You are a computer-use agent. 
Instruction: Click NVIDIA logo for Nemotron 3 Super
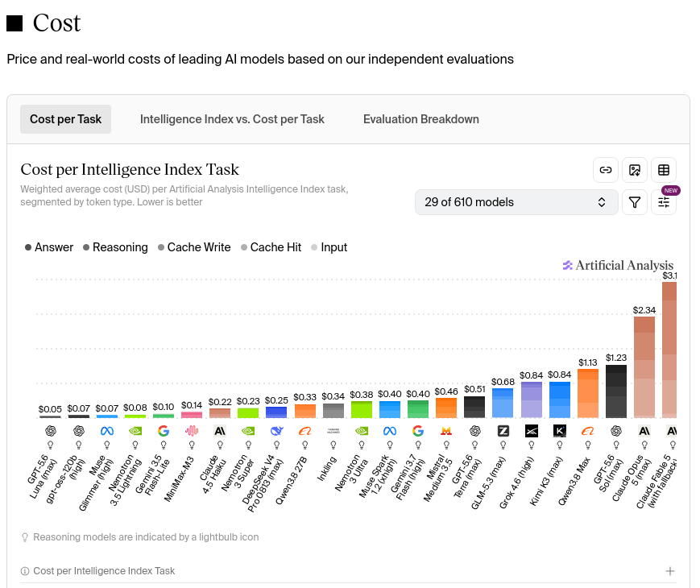tap(248, 431)
